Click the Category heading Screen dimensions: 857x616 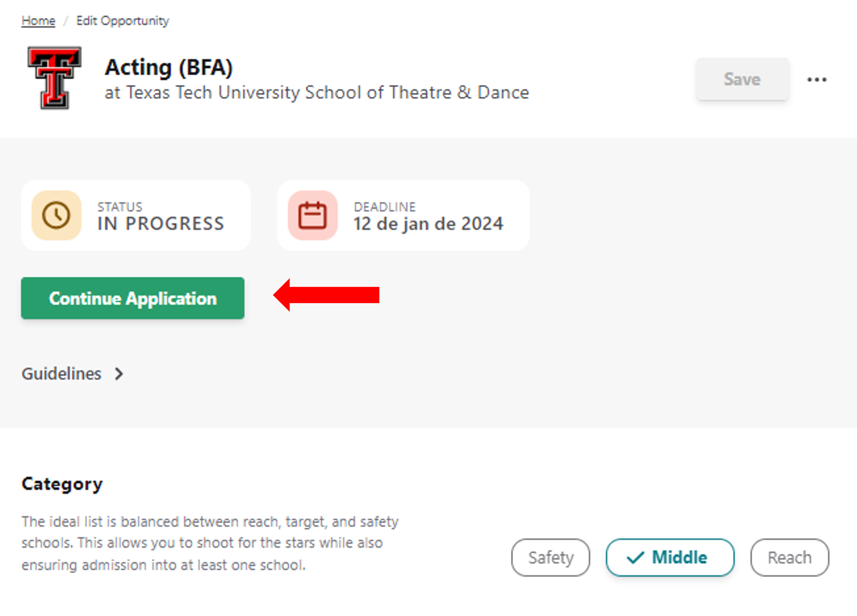(x=62, y=484)
